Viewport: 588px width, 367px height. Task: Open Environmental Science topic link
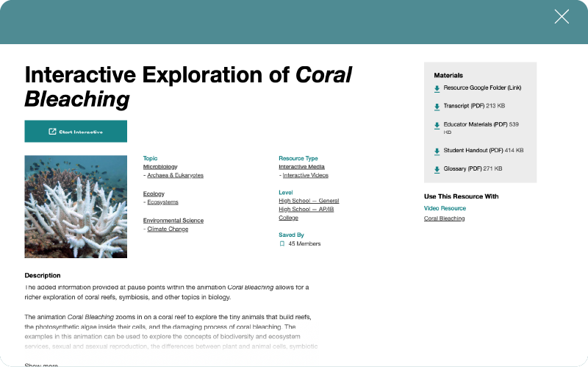click(x=173, y=221)
